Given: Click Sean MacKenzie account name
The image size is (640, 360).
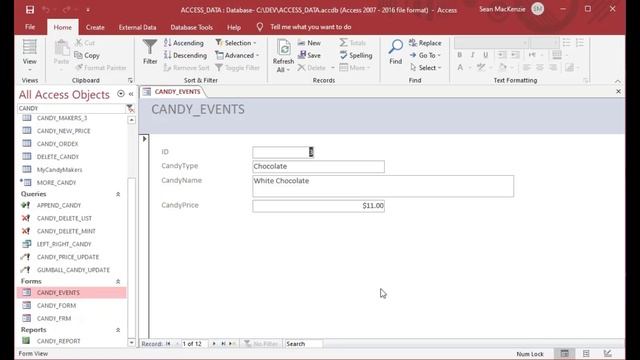Looking at the screenshot, I should click(502, 9).
